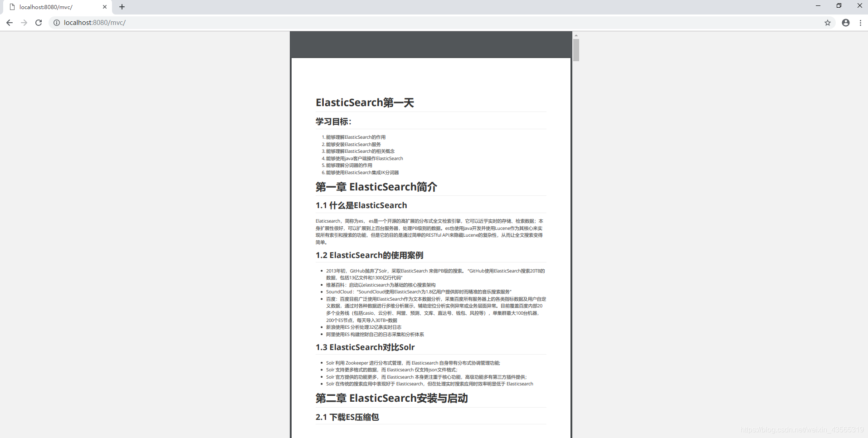The width and height of the screenshot is (868, 438).
Task: View site information icon in address bar
Action: 57,23
